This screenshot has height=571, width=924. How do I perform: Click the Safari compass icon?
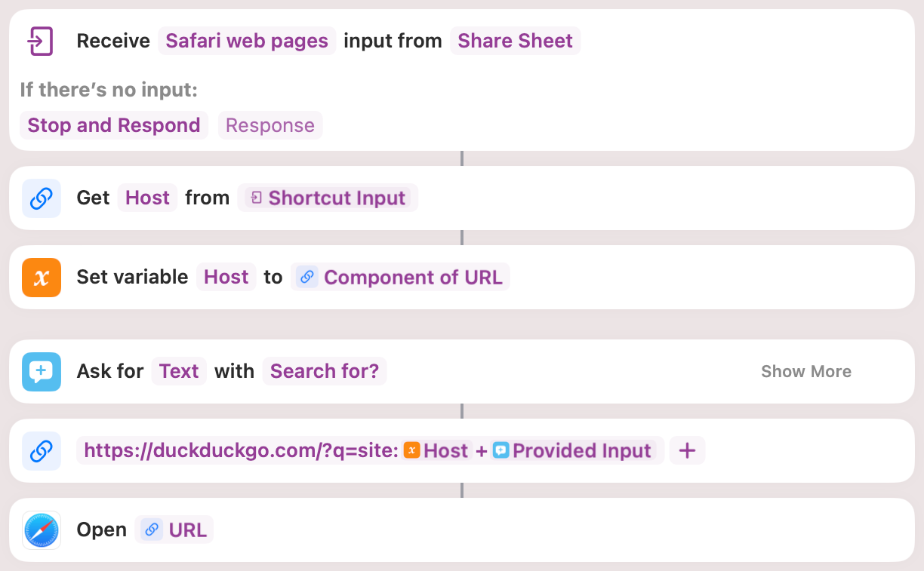tap(42, 530)
